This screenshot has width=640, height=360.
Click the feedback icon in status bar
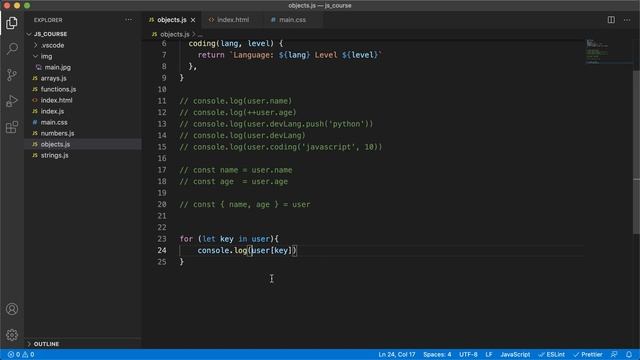(614, 354)
